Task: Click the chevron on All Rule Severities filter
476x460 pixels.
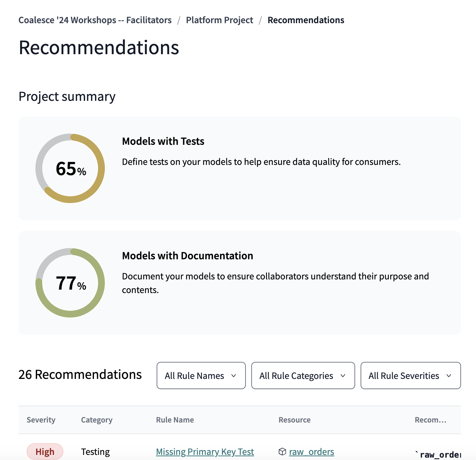Action: tap(449, 376)
